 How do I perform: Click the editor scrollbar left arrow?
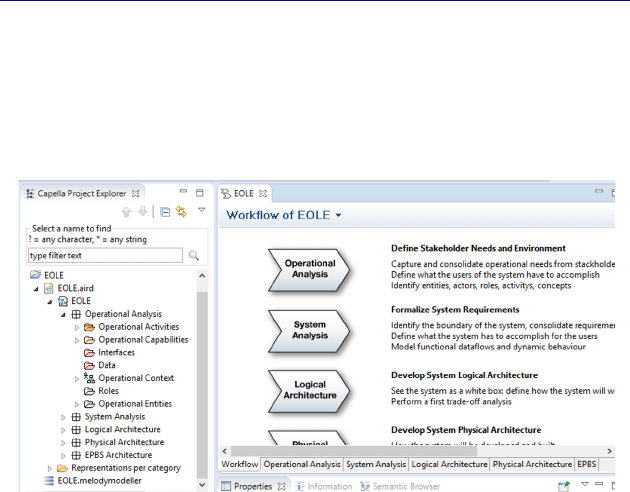pyautogui.click(x=225, y=451)
